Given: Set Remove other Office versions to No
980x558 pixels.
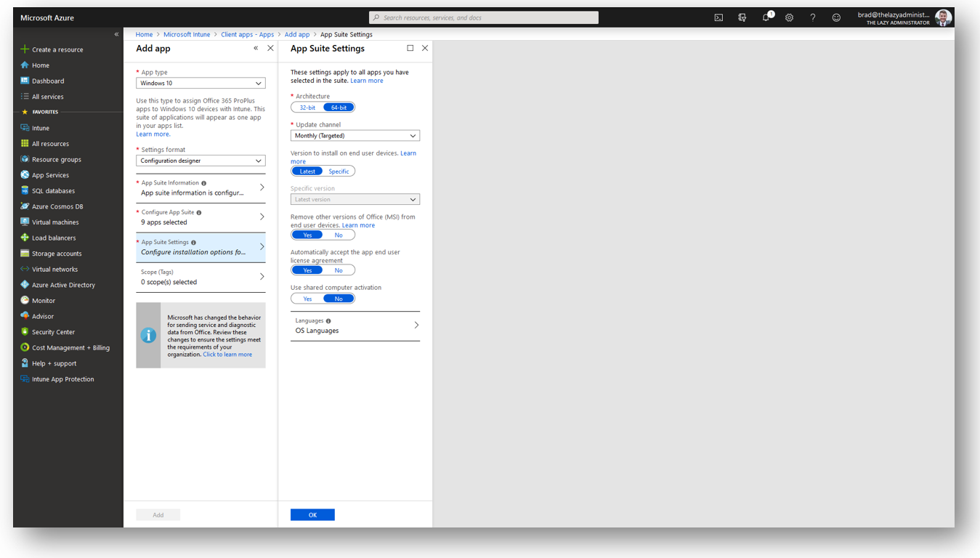Looking at the screenshot, I should click(339, 235).
